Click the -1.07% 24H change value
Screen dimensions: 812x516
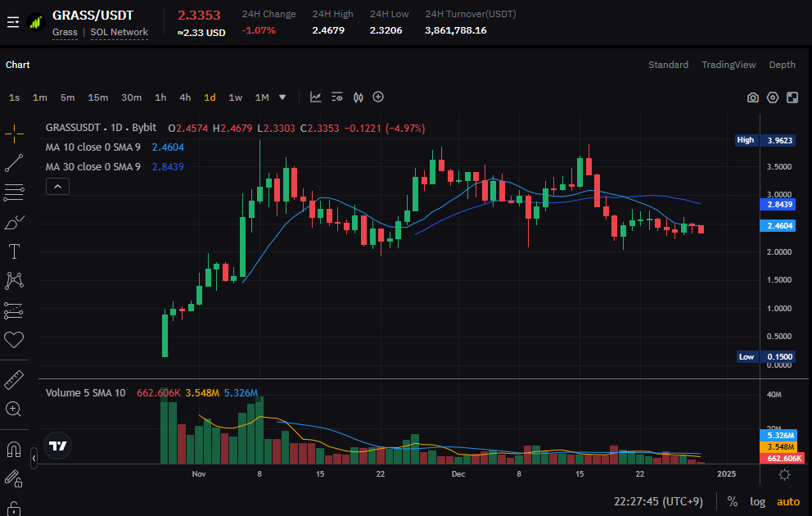259,30
